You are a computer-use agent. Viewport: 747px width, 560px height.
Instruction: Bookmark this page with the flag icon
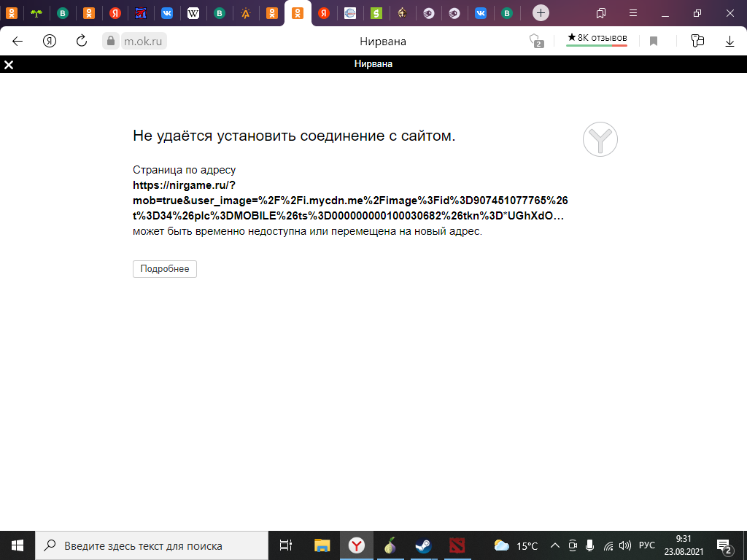pyautogui.click(x=654, y=42)
